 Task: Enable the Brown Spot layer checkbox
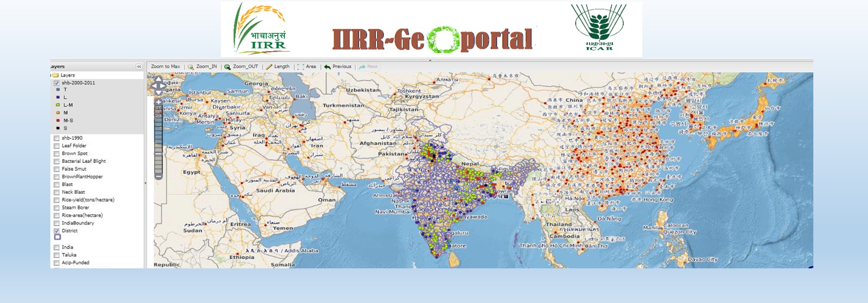click(x=56, y=153)
